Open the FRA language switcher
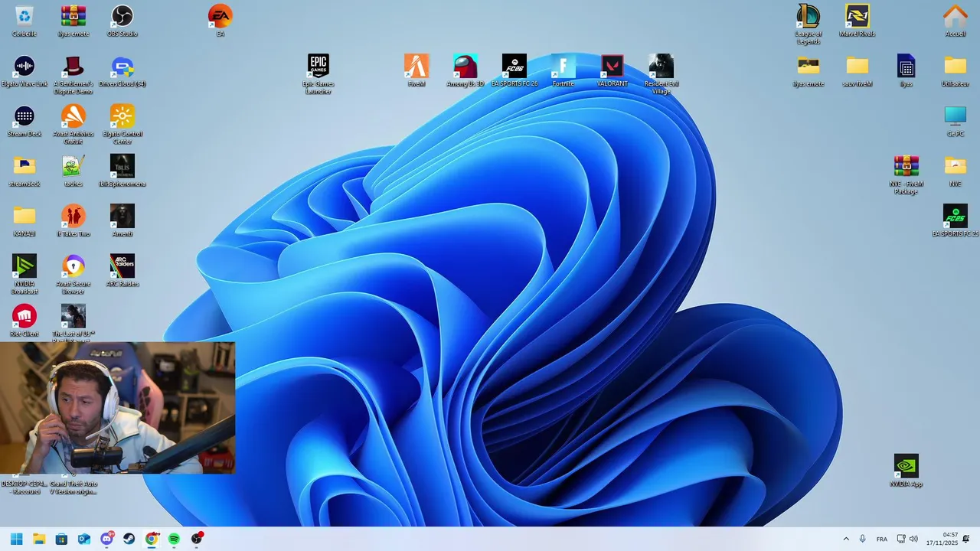Screen dimensions: 980x551 point(882,539)
